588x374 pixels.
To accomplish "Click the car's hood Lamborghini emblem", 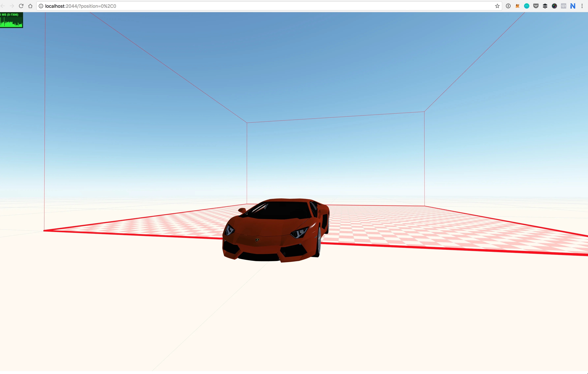I will click(x=257, y=240).
